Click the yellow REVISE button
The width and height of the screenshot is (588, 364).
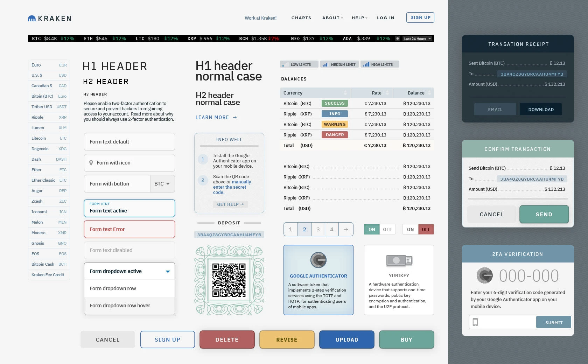[287, 339]
